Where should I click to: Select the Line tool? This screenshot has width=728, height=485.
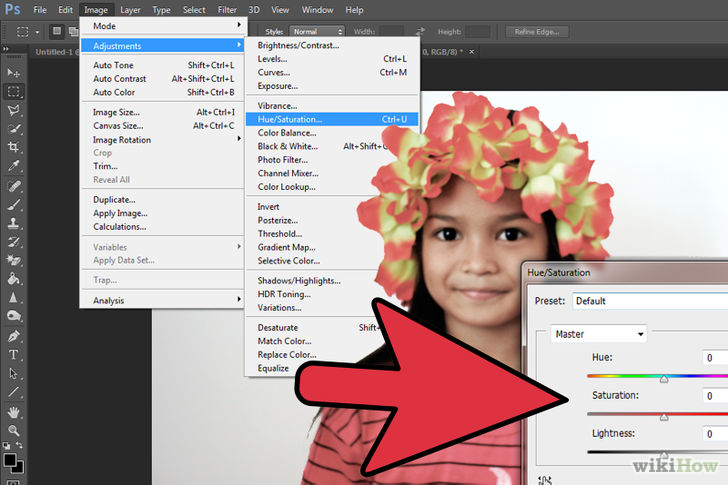[x=13, y=392]
